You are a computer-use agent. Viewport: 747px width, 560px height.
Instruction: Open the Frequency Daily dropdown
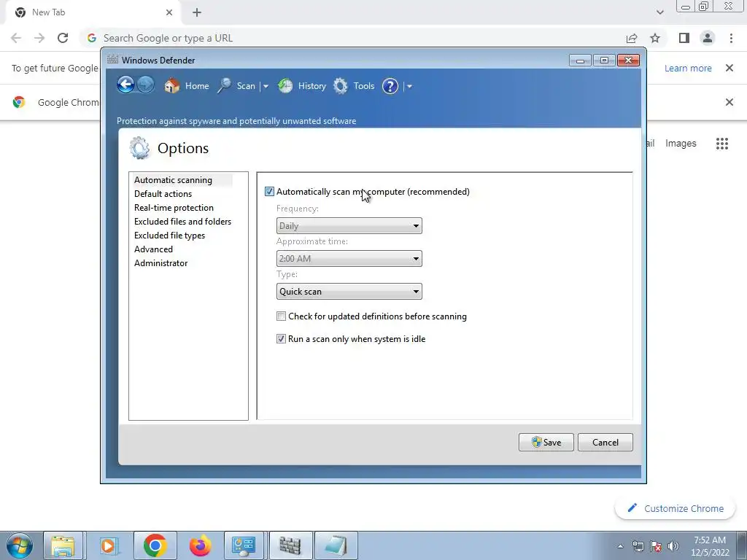tap(349, 226)
